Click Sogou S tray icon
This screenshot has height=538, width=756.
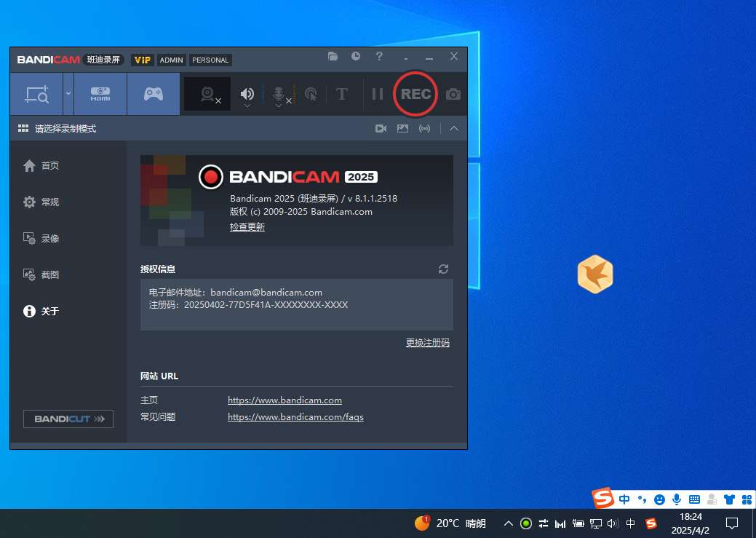[x=651, y=523]
